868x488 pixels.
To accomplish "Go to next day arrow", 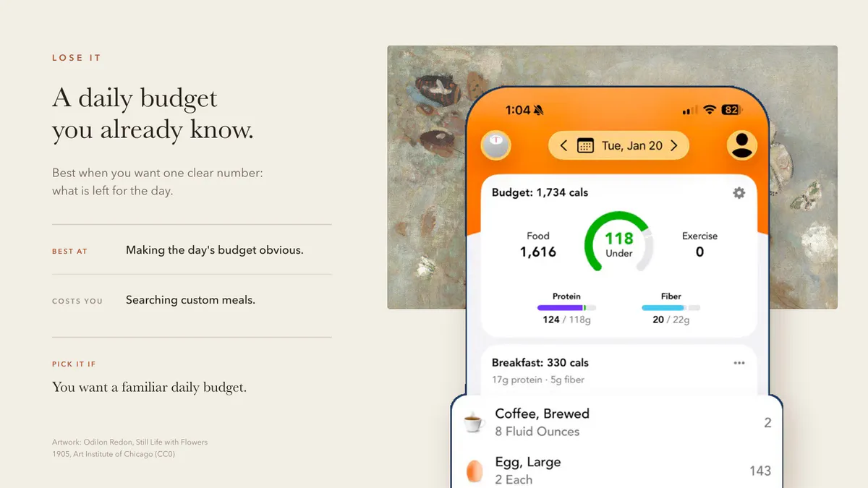I will (674, 146).
